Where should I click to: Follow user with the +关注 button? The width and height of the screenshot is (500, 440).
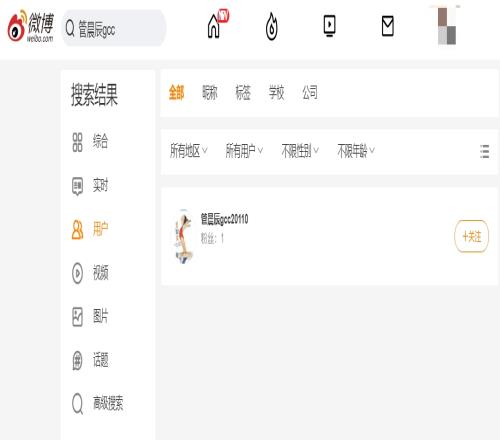472,236
